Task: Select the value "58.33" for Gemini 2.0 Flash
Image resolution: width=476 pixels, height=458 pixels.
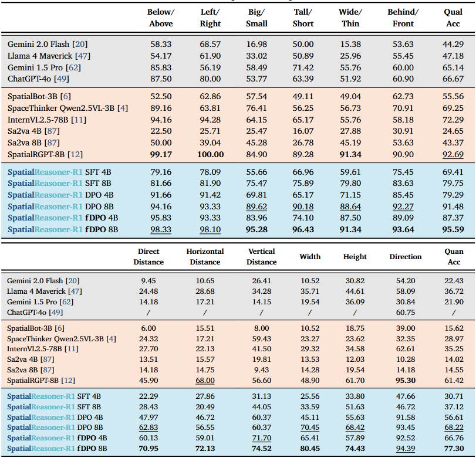Action: tap(161, 45)
